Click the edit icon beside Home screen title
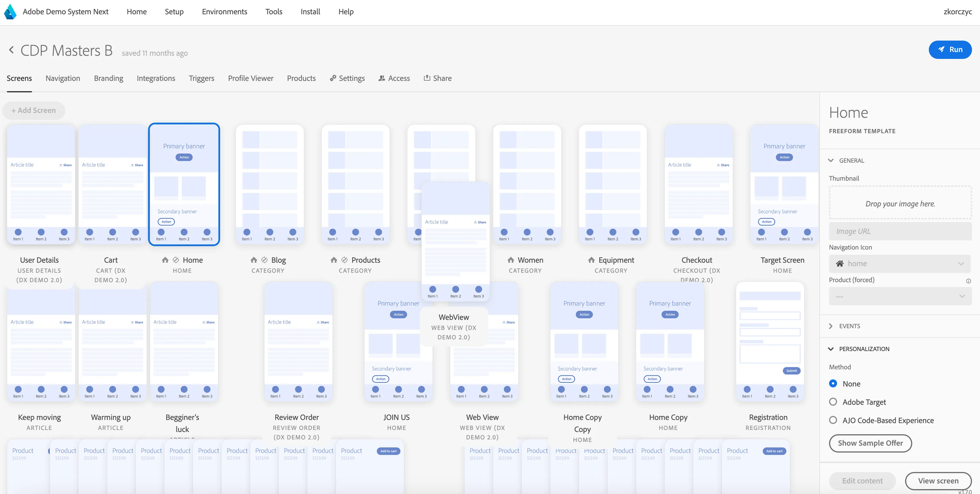 click(x=176, y=260)
